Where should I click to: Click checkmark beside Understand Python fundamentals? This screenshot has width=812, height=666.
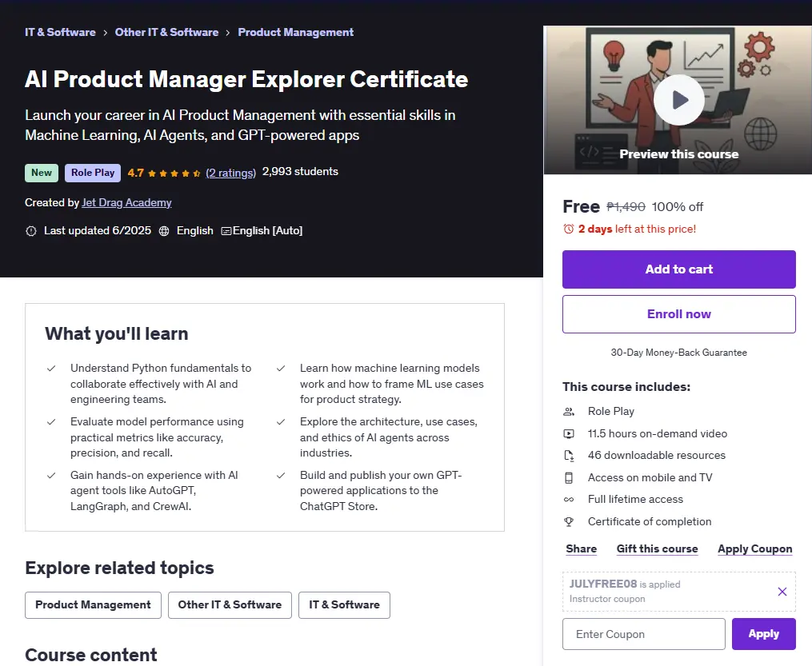51,369
